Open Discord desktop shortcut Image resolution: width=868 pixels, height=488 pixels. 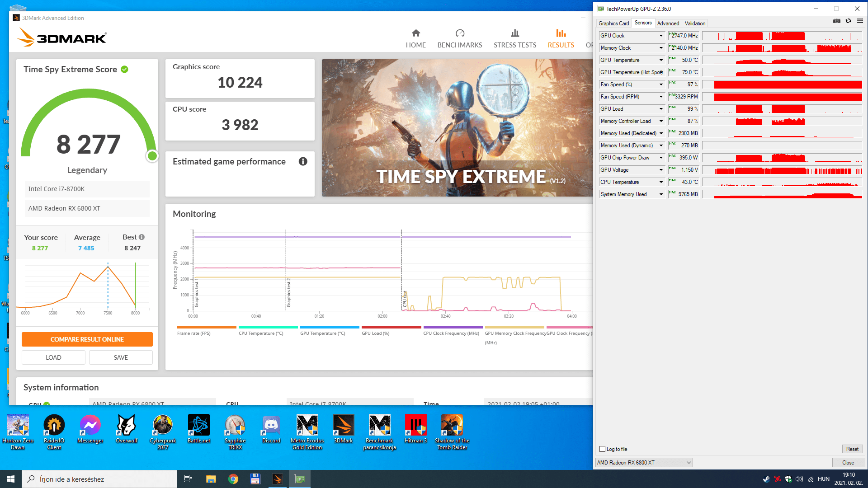pos(271,429)
